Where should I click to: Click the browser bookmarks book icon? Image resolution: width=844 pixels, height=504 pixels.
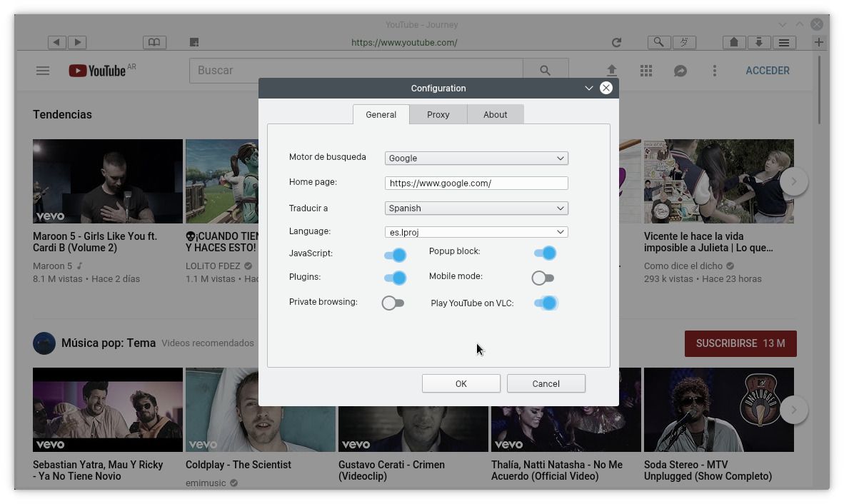[154, 42]
